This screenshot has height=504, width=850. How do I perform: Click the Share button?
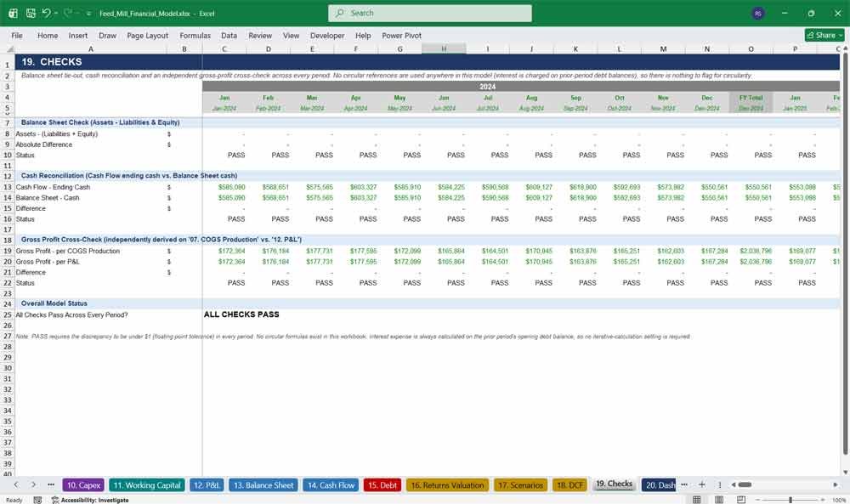click(824, 35)
